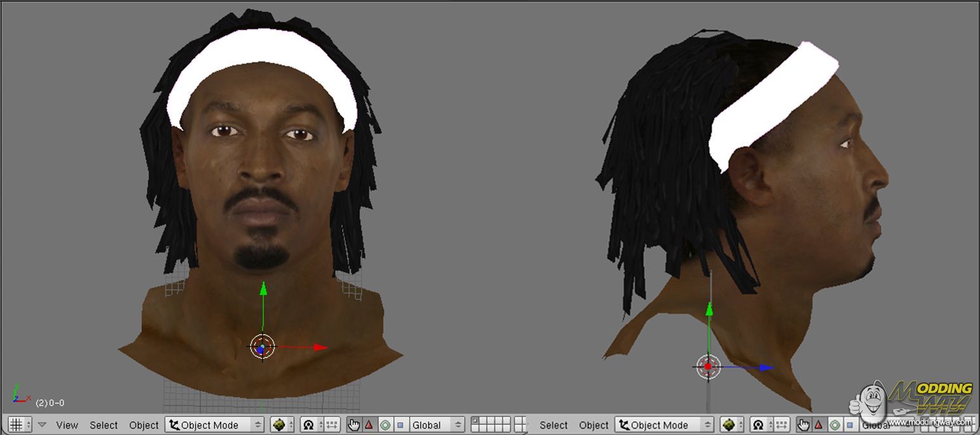Open the draw type selector in left viewport
This screenshot has width=980, height=435.
tap(280, 425)
